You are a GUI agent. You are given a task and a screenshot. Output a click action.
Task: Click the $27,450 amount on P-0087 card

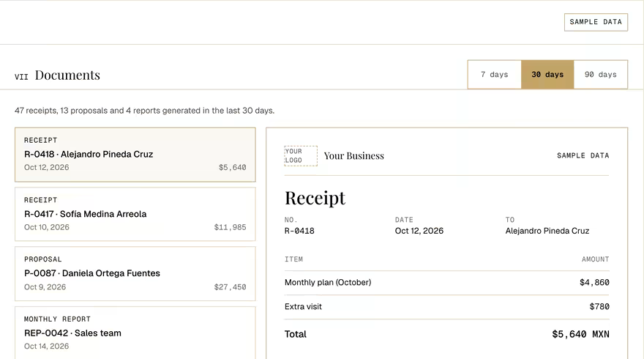coord(230,287)
